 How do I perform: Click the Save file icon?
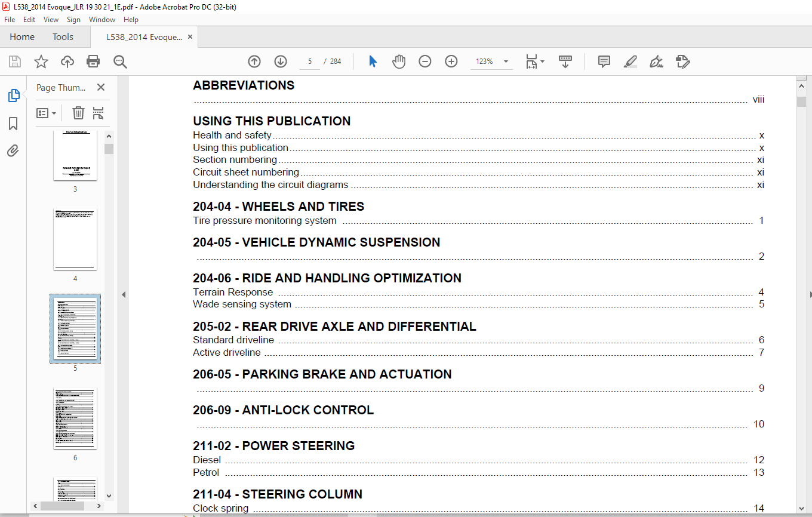coord(15,61)
